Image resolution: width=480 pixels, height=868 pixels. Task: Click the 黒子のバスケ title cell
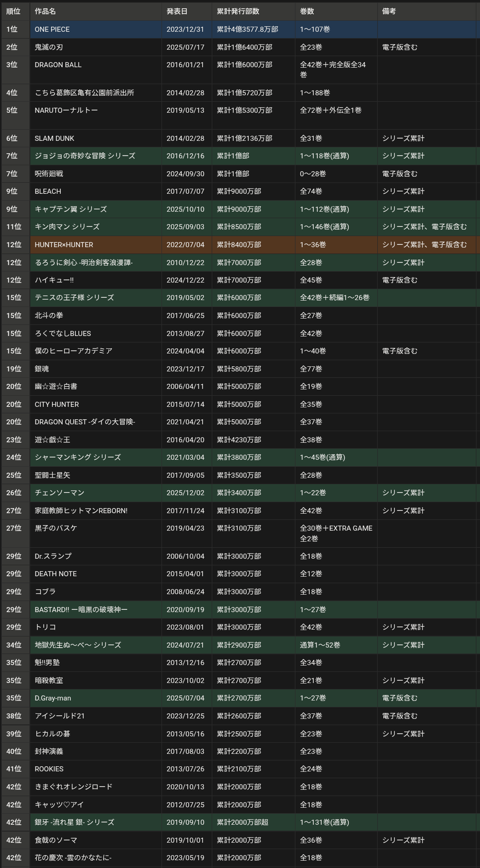coord(96,533)
